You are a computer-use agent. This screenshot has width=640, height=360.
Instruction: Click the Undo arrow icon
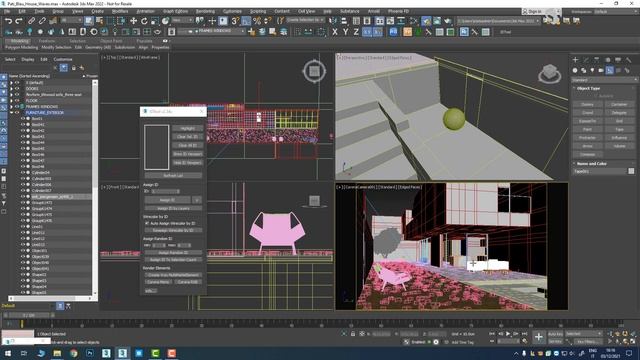(8, 21)
